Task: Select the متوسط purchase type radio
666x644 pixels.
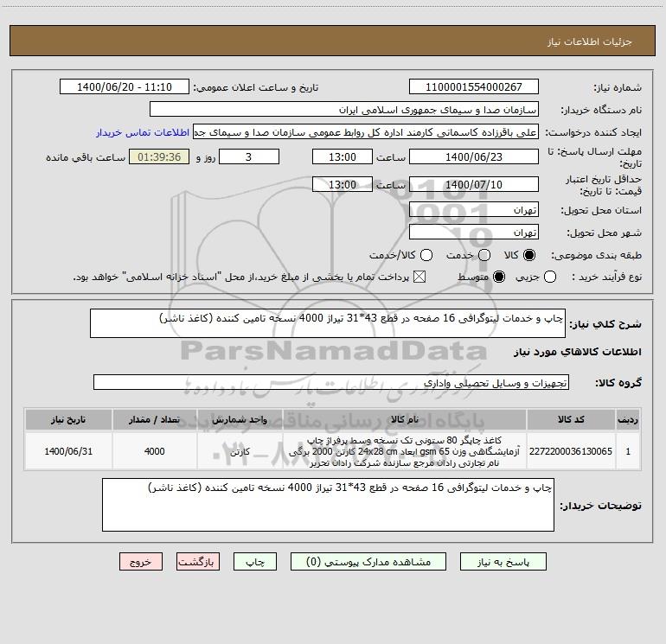Action: point(499,277)
